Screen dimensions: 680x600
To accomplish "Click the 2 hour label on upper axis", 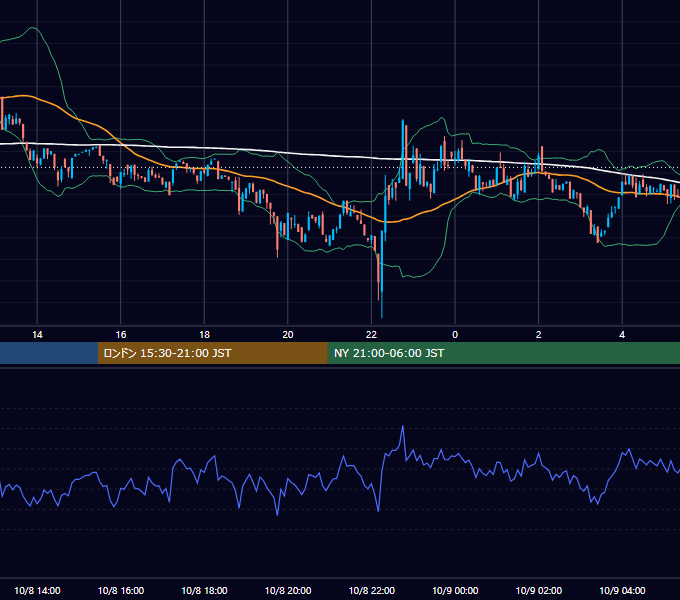I will click(x=539, y=335).
